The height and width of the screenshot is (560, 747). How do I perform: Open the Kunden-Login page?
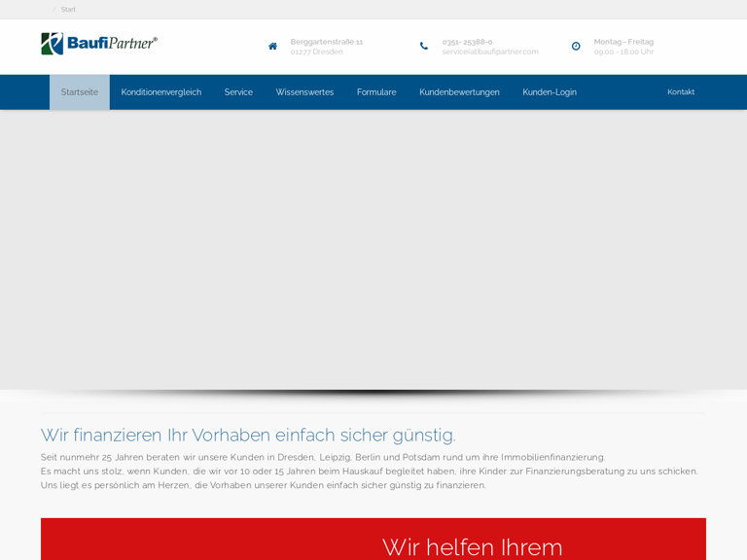(x=550, y=92)
